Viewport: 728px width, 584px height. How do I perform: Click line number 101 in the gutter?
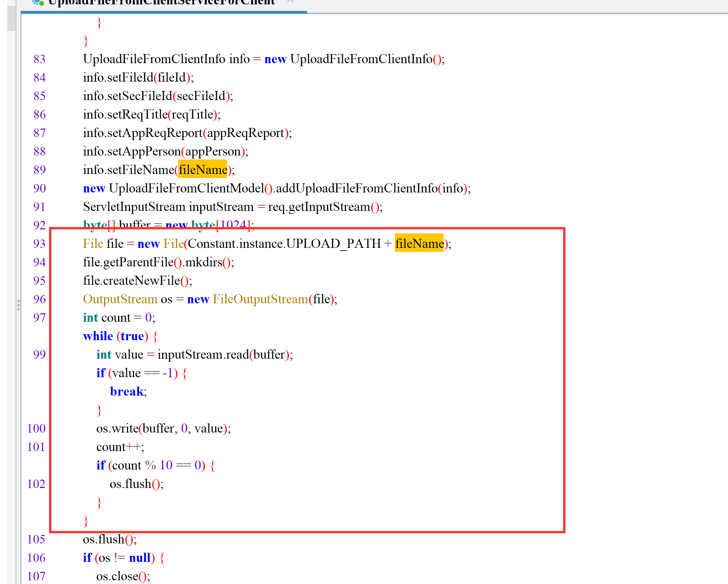tap(36, 447)
